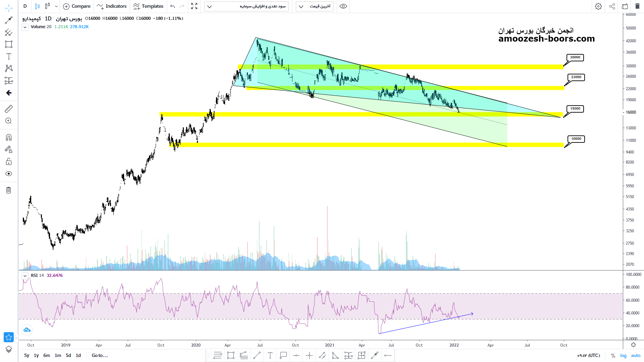Select the text annotation tool
Image resolution: width=644 pixels, height=362 pixels.
[x=9, y=56]
